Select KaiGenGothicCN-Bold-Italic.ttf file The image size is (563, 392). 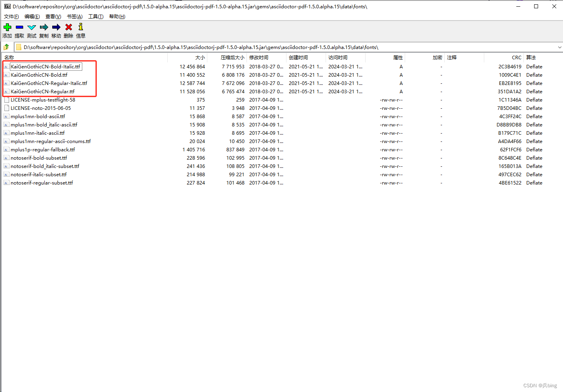(45, 67)
